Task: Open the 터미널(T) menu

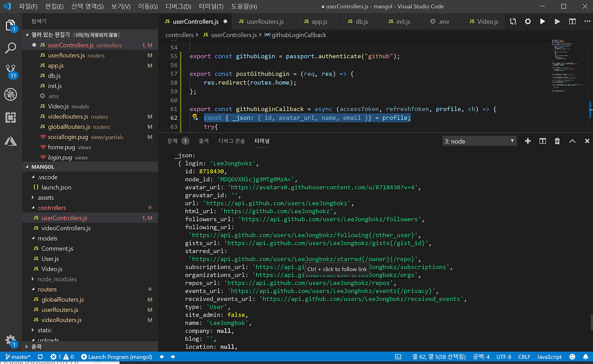Action: pyautogui.click(x=211, y=6)
